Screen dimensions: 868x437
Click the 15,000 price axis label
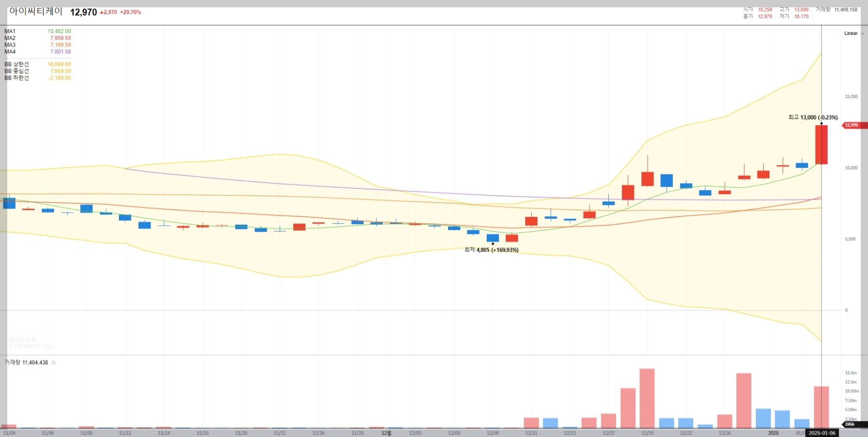(x=851, y=97)
